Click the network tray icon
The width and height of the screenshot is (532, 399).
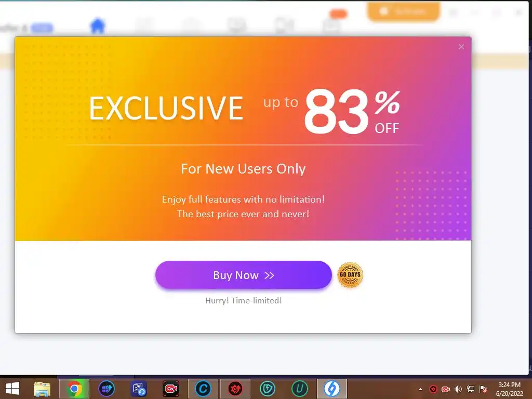(x=471, y=389)
